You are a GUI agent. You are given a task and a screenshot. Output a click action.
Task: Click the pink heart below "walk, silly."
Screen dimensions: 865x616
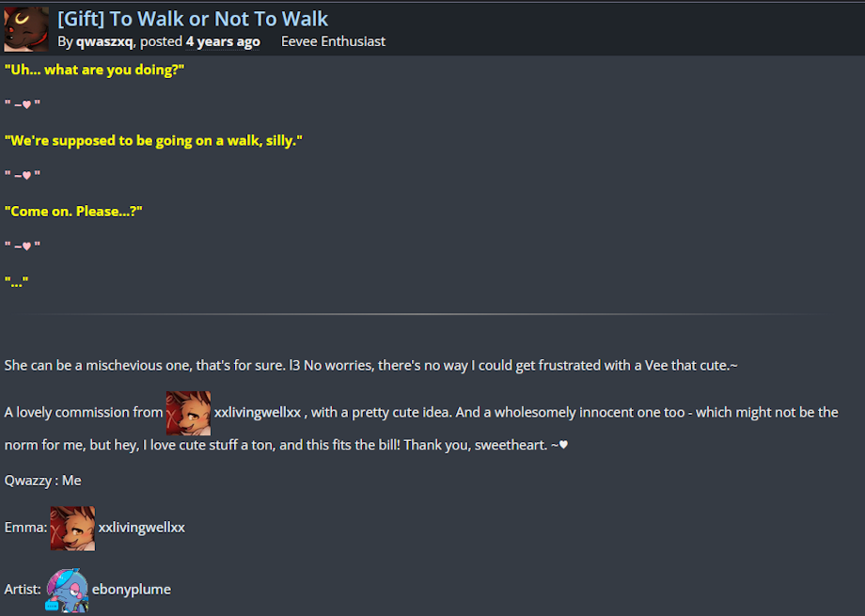(27, 175)
